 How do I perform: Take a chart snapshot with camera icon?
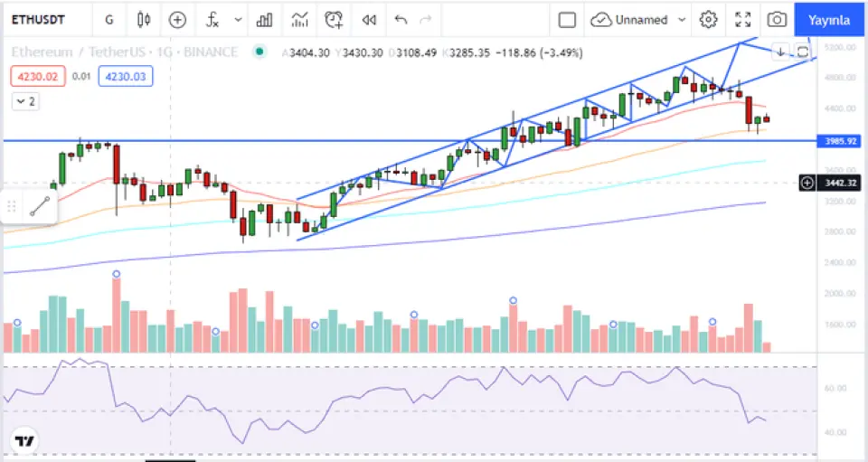coord(777,19)
